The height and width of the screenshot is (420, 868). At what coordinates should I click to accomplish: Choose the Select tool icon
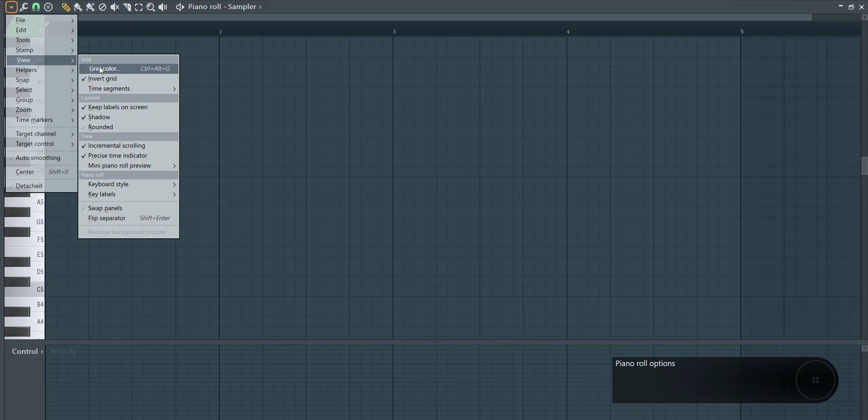pyautogui.click(x=139, y=7)
